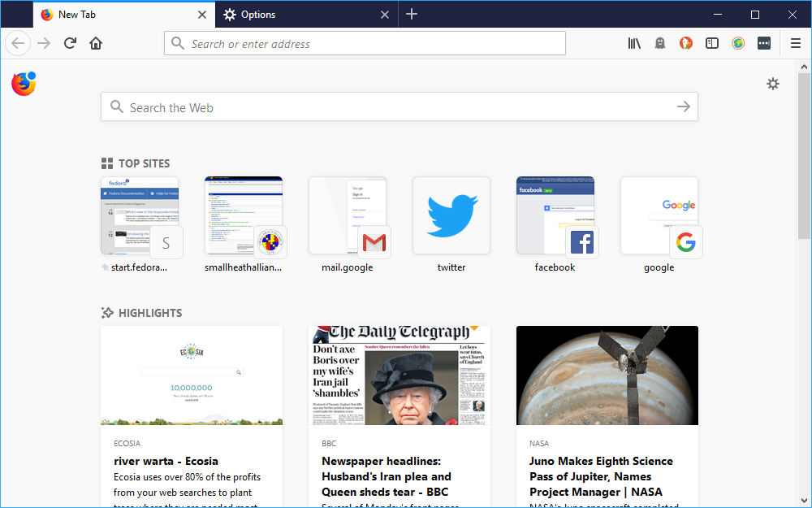Close the Options tab
Viewport: 812px width, 508px height.
[x=385, y=15]
